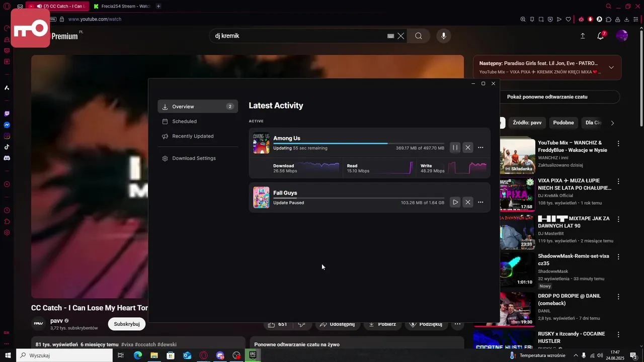
Task: Click the Windows Start button
Action: (8, 355)
